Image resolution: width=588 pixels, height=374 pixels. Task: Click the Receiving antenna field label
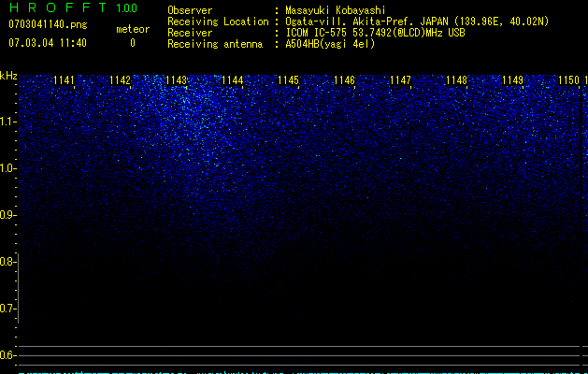click(215, 44)
